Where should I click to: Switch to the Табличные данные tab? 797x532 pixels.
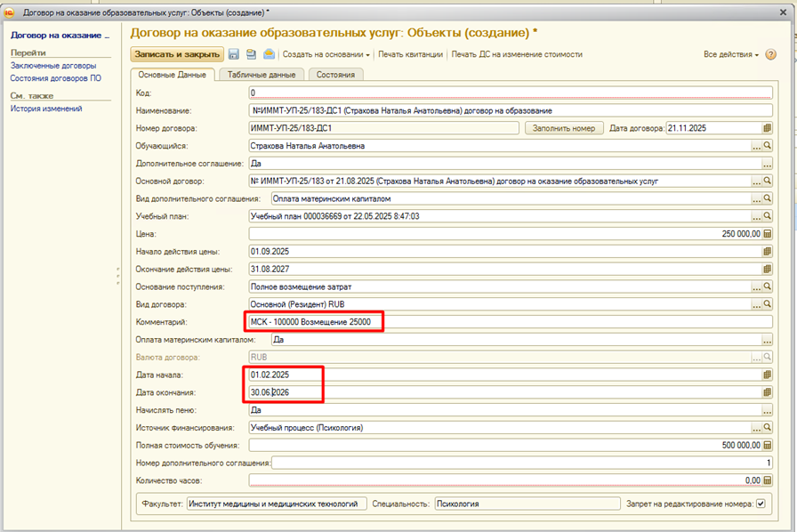262,75
